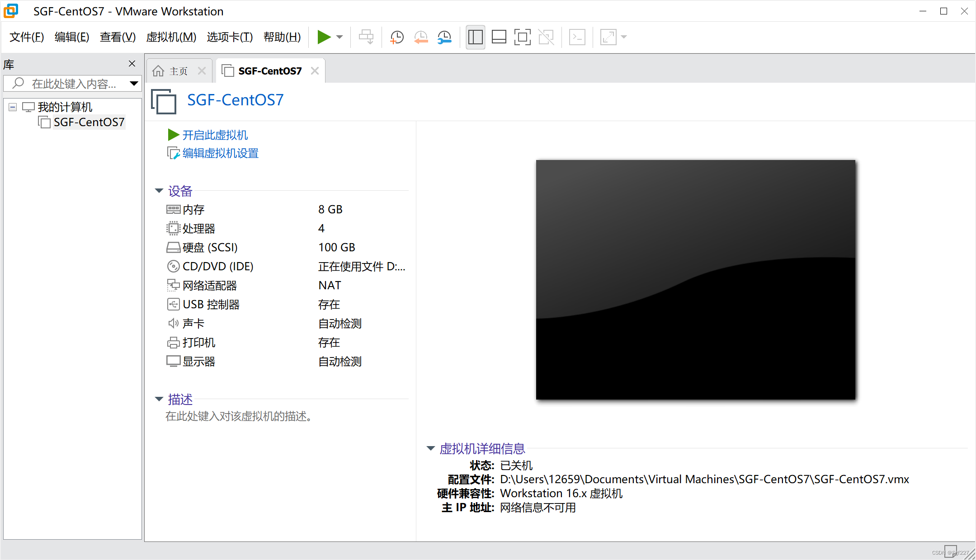Click the 编辑虚拟机设置 link
The height and width of the screenshot is (560, 976).
tap(220, 153)
